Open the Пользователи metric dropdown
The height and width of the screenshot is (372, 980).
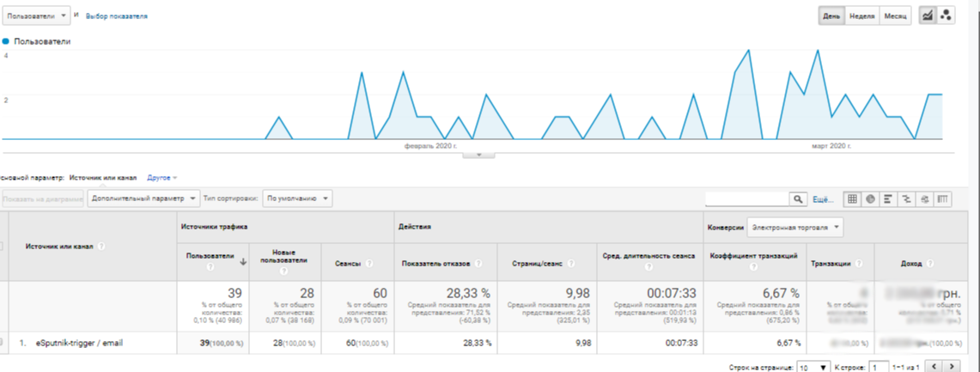pyautogui.click(x=37, y=15)
